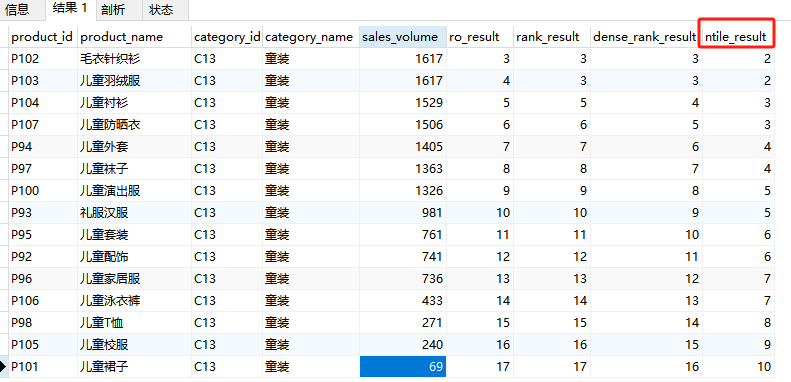Select the 状态 tab

[161, 10]
